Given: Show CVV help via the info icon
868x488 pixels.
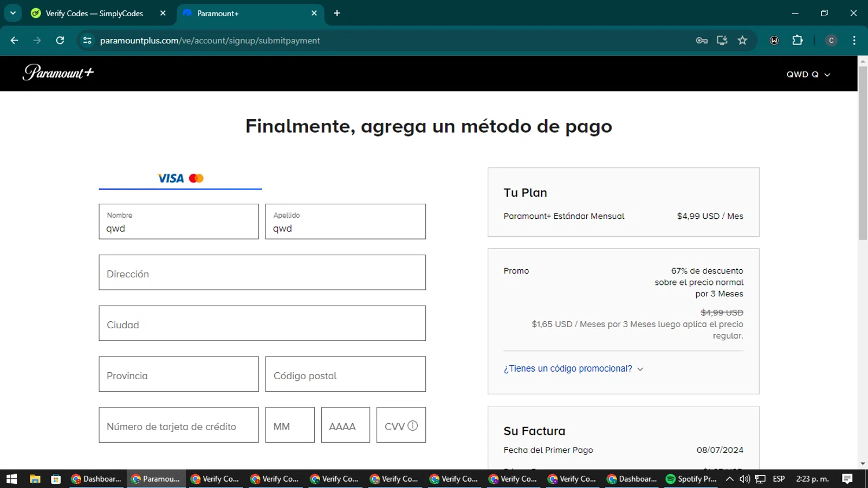Looking at the screenshot, I should point(413,425).
